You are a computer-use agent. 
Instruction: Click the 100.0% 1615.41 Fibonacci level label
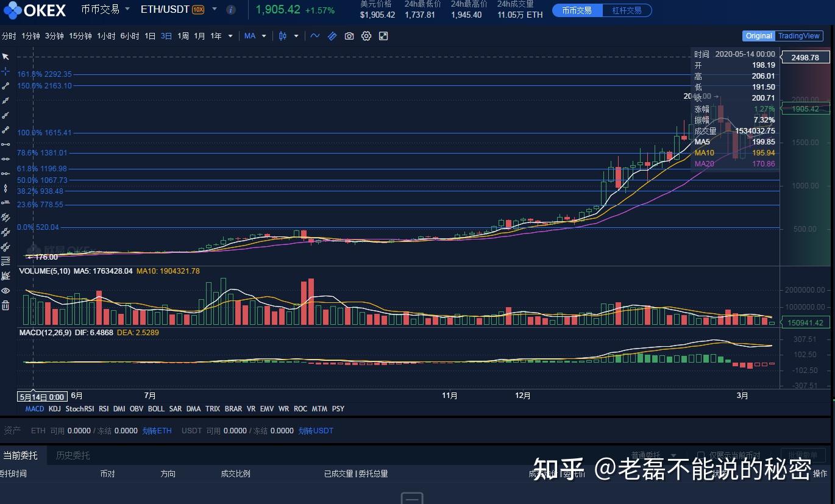coord(44,133)
